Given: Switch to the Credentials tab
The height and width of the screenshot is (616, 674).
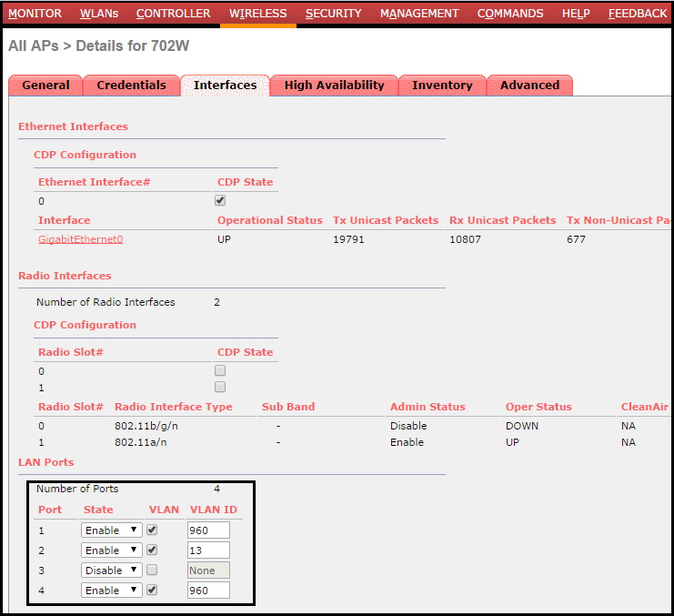Looking at the screenshot, I should [x=131, y=86].
